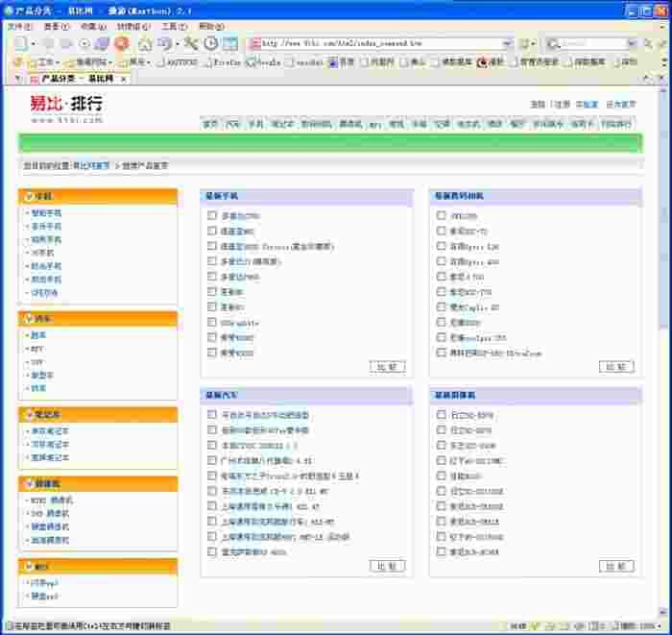Click the Google bookmark in links bar

[264, 62]
